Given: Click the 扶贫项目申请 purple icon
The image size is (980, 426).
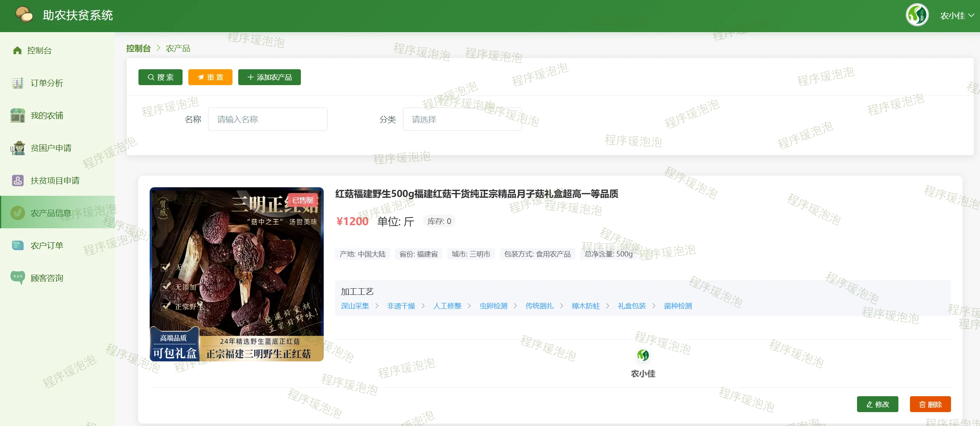Looking at the screenshot, I should coord(17,181).
